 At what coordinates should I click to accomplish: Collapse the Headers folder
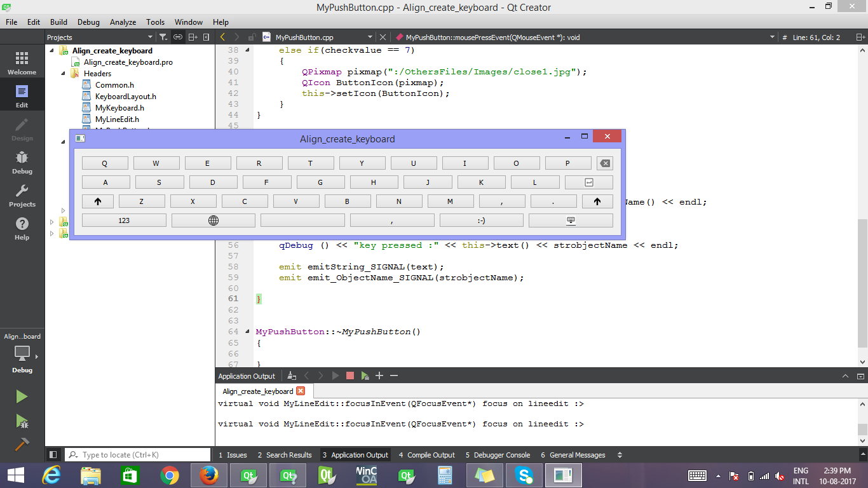[x=64, y=74]
